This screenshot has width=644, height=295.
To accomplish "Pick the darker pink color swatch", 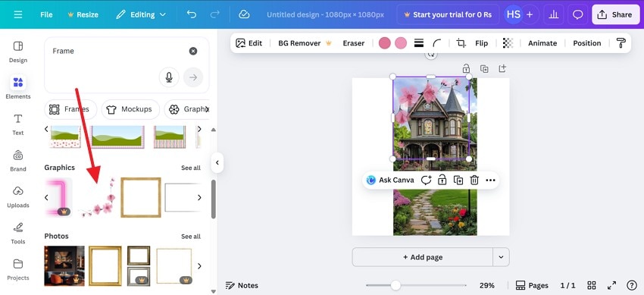I will point(384,43).
